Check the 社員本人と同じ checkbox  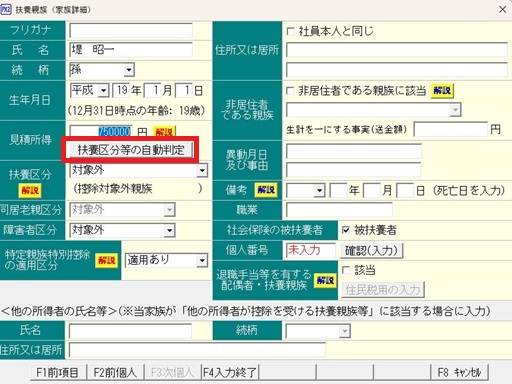[x=290, y=32]
